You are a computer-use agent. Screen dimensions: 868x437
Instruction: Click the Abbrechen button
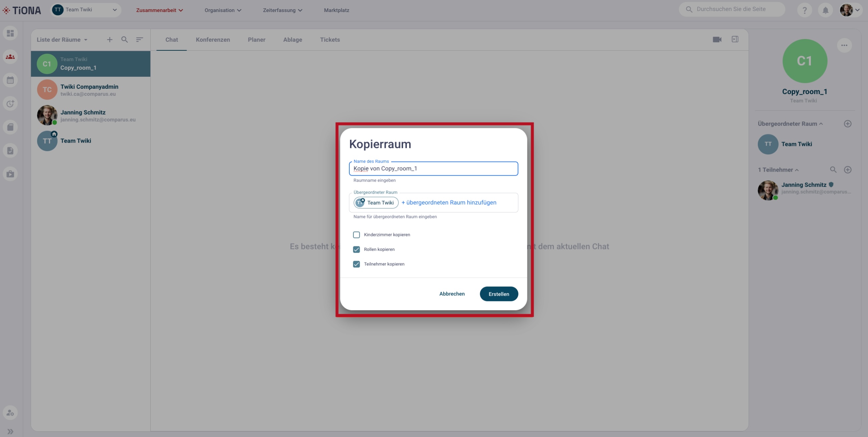pyautogui.click(x=452, y=294)
